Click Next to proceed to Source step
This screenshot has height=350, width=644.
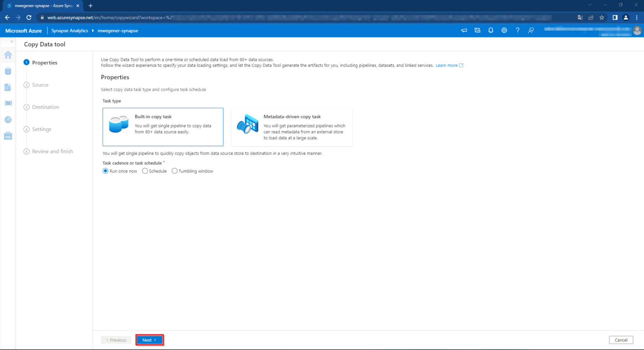click(x=149, y=340)
